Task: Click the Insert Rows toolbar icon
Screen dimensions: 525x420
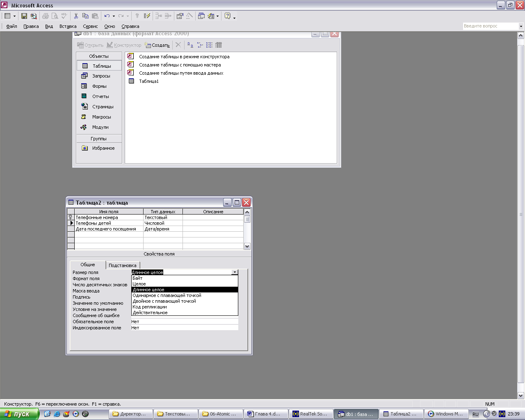Action: (159, 16)
